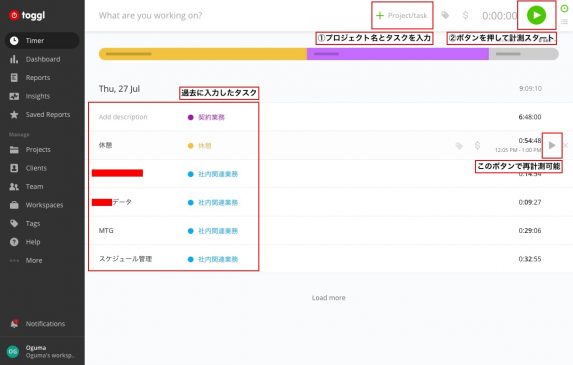Continue the 休憩 entry with play button
The image size is (573, 365).
552,145
